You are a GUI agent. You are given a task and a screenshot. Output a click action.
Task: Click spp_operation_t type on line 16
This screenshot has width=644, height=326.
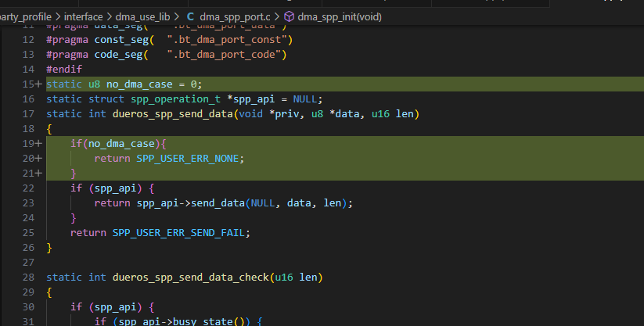(x=176, y=99)
